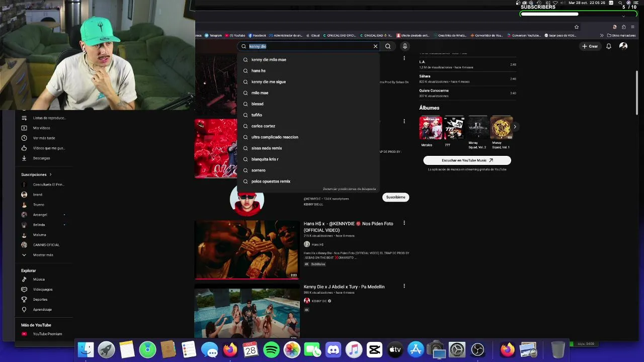Open YouTube Premium sidebar link
This screenshot has width=644, height=362.
44,334
